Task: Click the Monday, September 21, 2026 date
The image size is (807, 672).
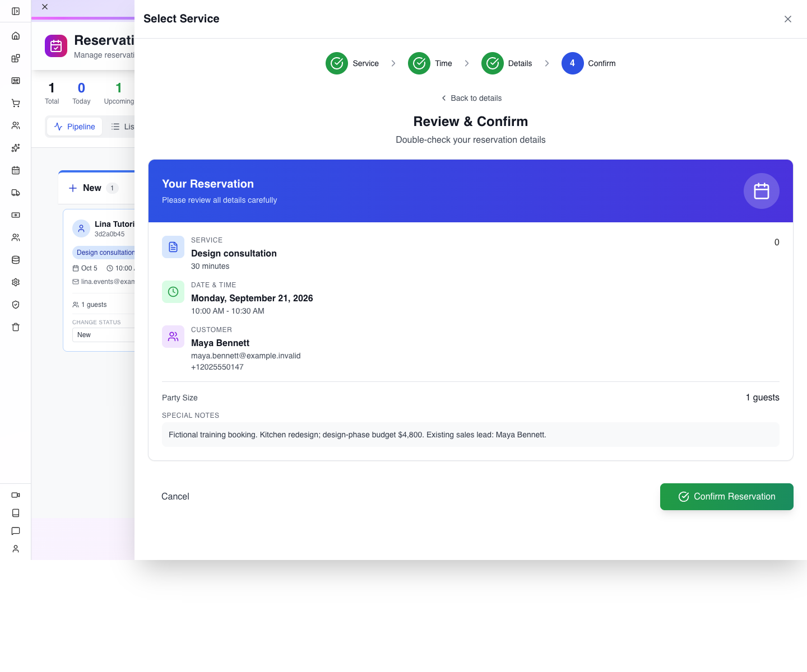Action: coord(252,298)
